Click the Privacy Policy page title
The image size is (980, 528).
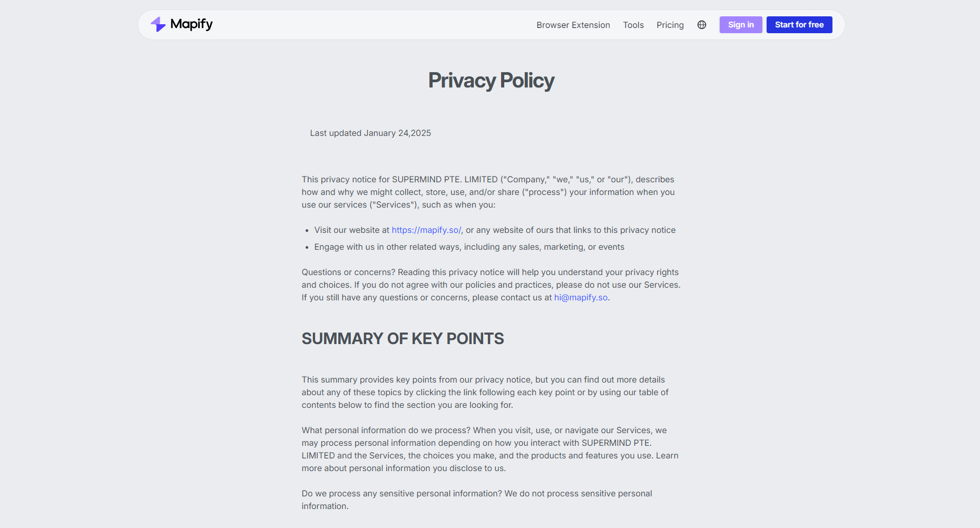tap(491, 81)
